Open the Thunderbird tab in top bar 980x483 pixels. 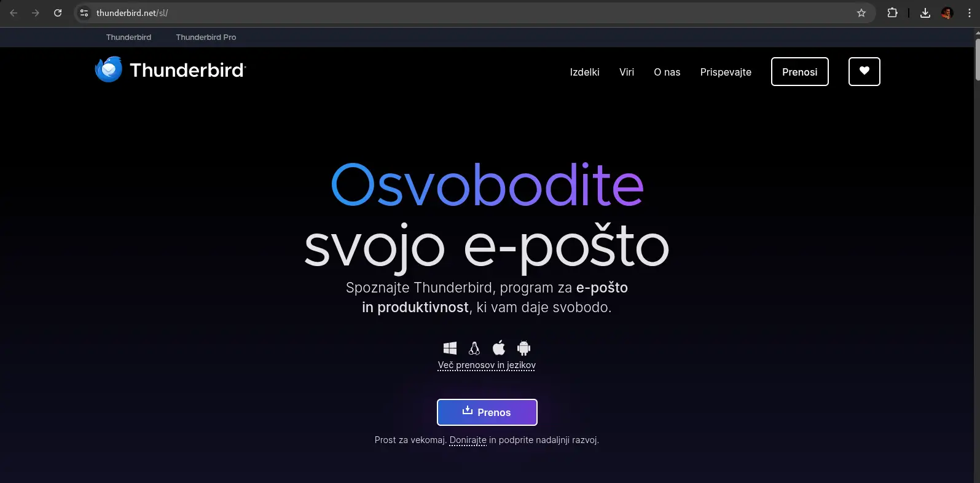(128, 37)
